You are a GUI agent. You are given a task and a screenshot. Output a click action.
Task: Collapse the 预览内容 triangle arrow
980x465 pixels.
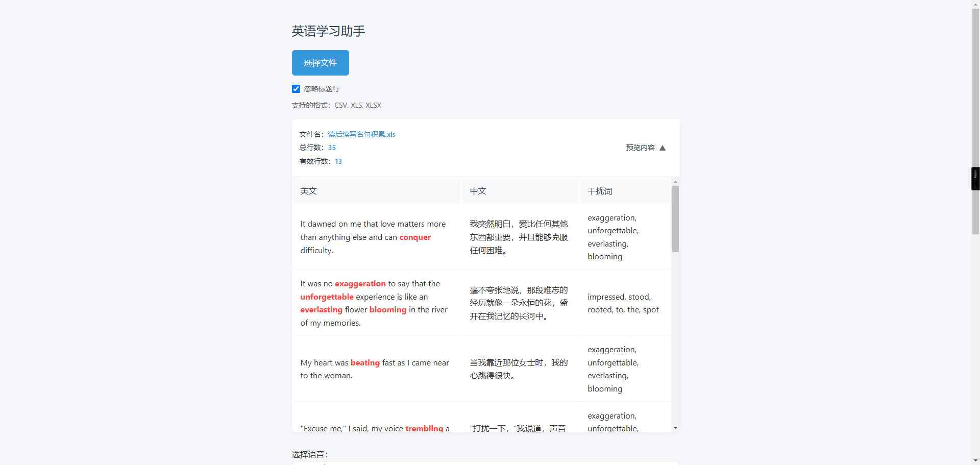[x=663, y=148]
